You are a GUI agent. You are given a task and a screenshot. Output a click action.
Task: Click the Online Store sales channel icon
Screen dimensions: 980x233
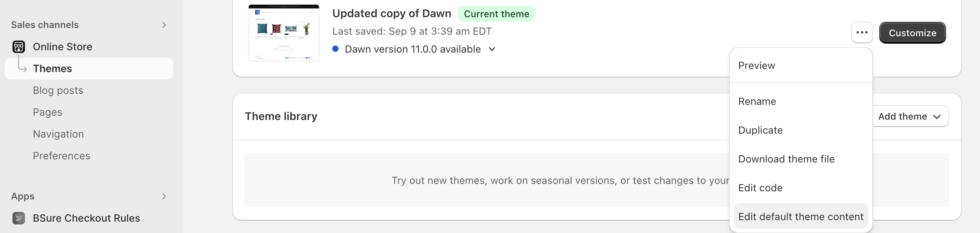click(x=18, y=46)
